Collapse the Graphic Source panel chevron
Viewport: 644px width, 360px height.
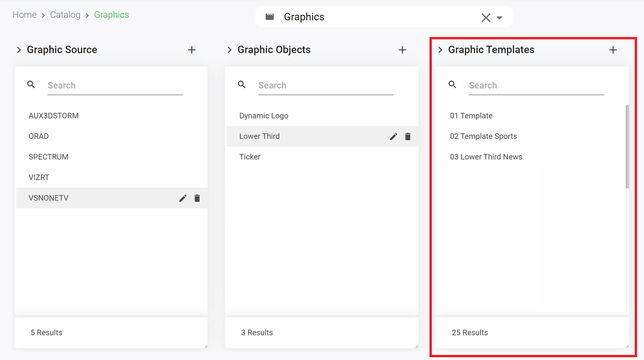19,50
